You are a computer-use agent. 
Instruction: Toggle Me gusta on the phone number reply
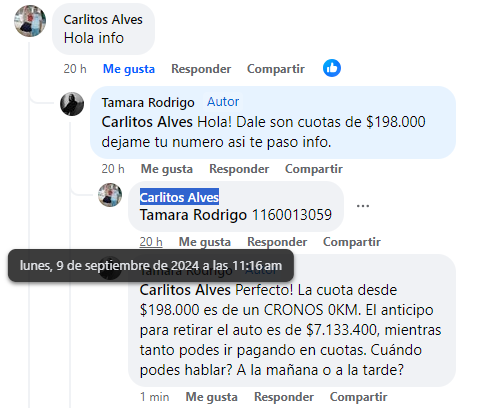205,242
